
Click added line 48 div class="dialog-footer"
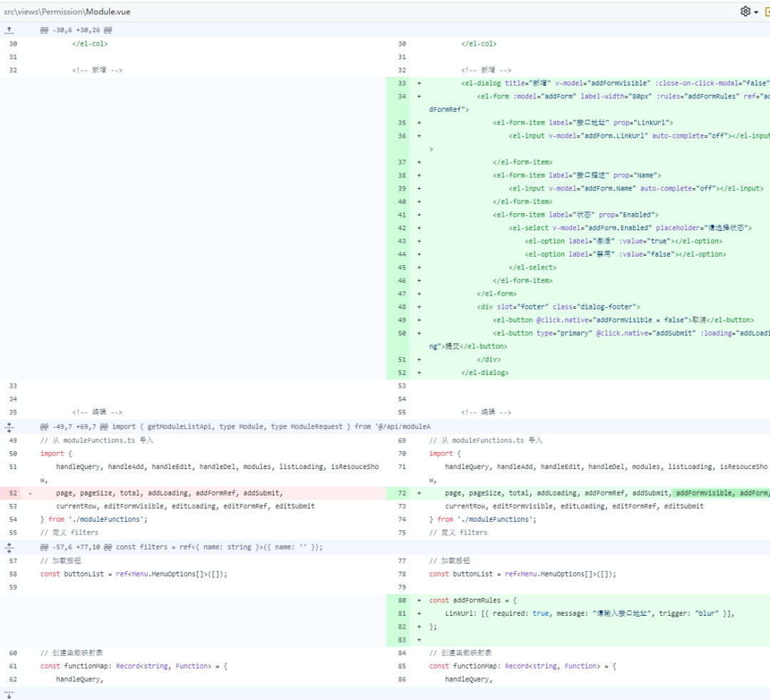(558, 307)
